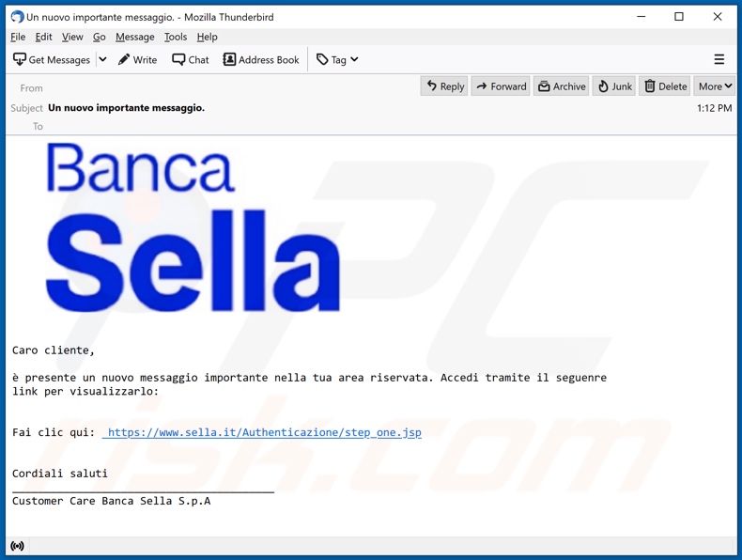This screenshot has width=742, height=560.
Task: Delete this email
Action: tap(665, 86)
